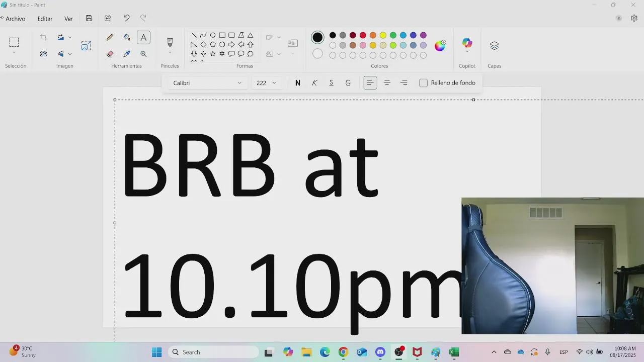
Task: Select the Color 2 white circle
Action: pyautogui.click(x=317, y=53)
